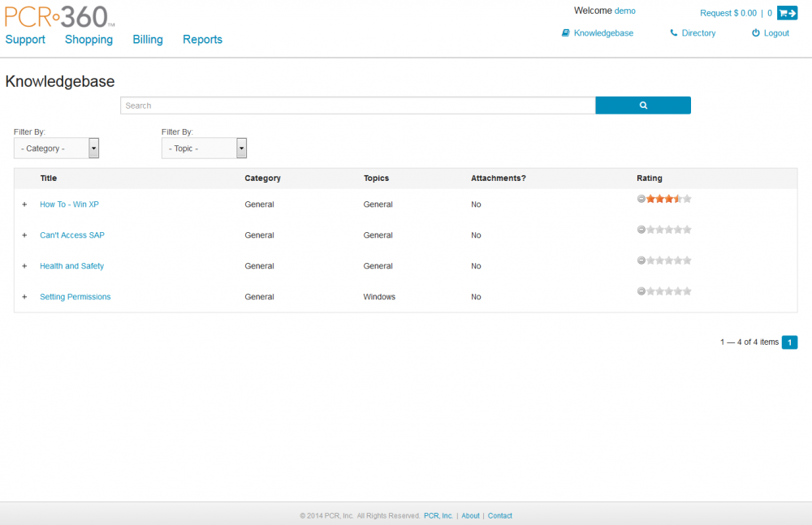812x525 pixels.
Task: Open the Reports menu
Action: tap(202, 40)
